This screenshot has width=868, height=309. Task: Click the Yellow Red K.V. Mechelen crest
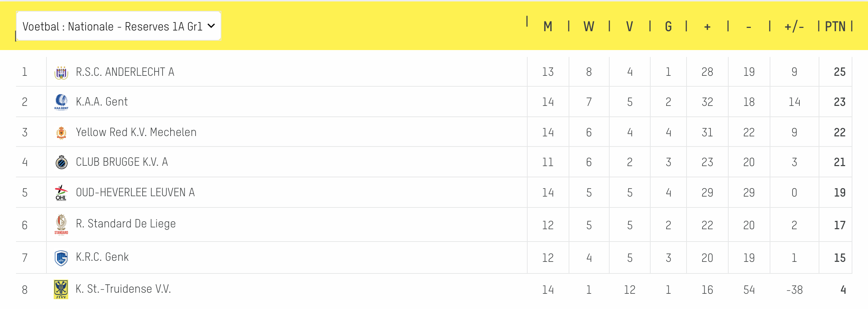coord(61,133)
